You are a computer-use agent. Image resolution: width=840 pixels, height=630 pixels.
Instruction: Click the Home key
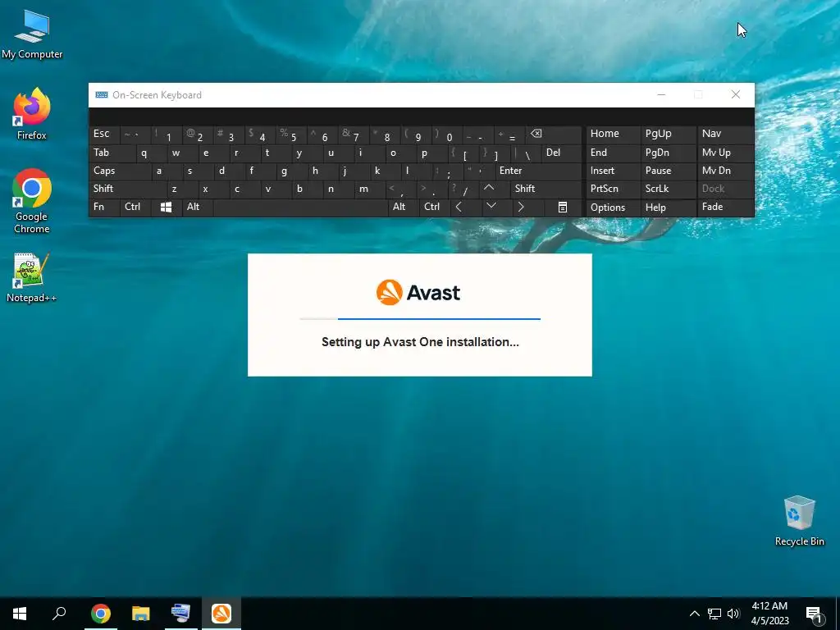tap(613, 135)
